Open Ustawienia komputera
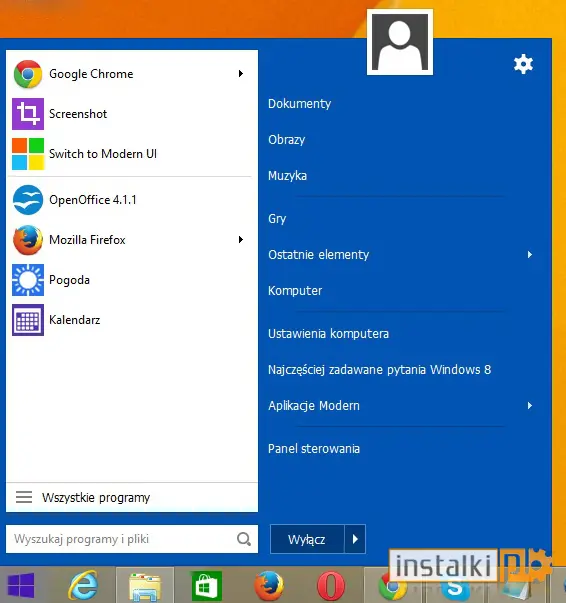Viewport: 566px width, 603px height. (x=328, y=334)
